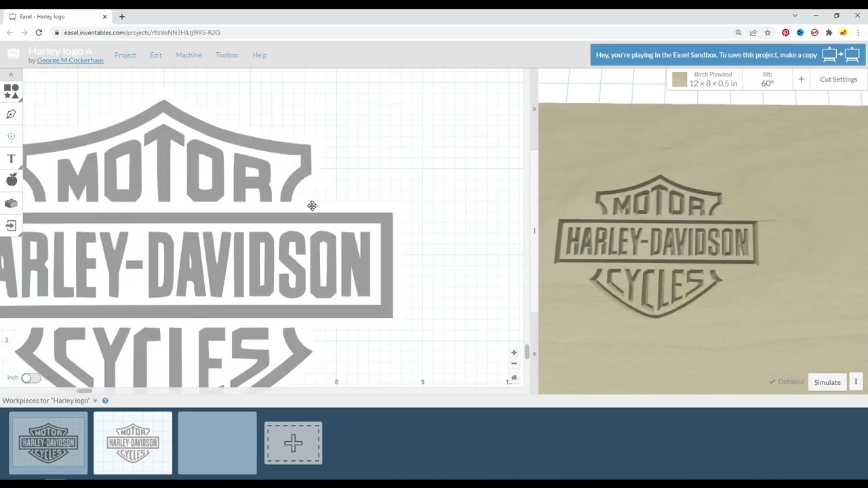The height and width of the screenshot is (488, 868).
Task: Toggle the Detailed preview checkmark
Action: [787, 382]
